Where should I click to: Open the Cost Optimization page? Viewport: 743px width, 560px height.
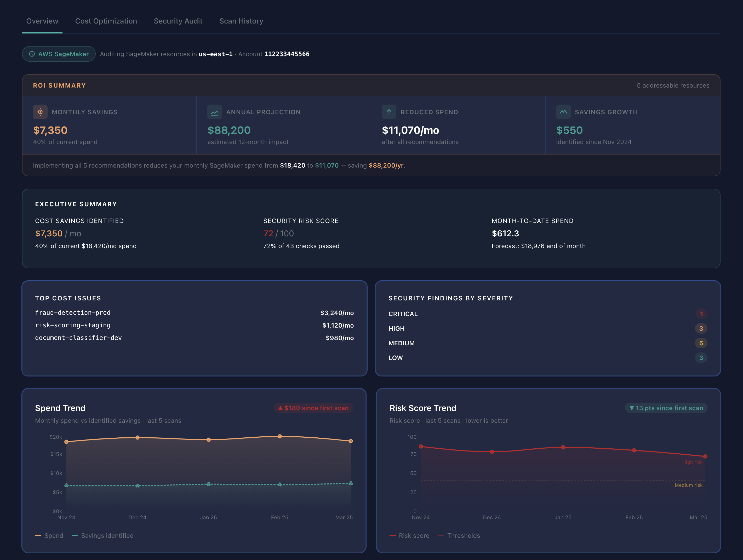click(106, 21)
